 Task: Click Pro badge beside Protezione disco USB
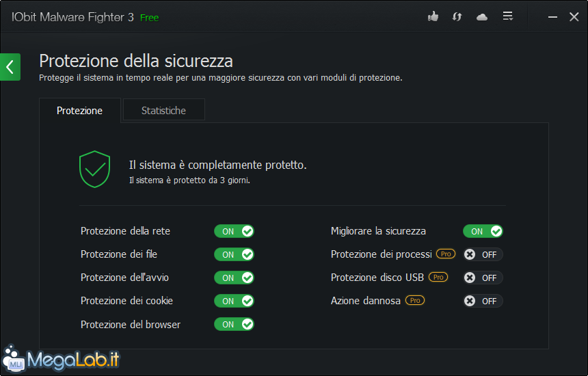point(438,277)
